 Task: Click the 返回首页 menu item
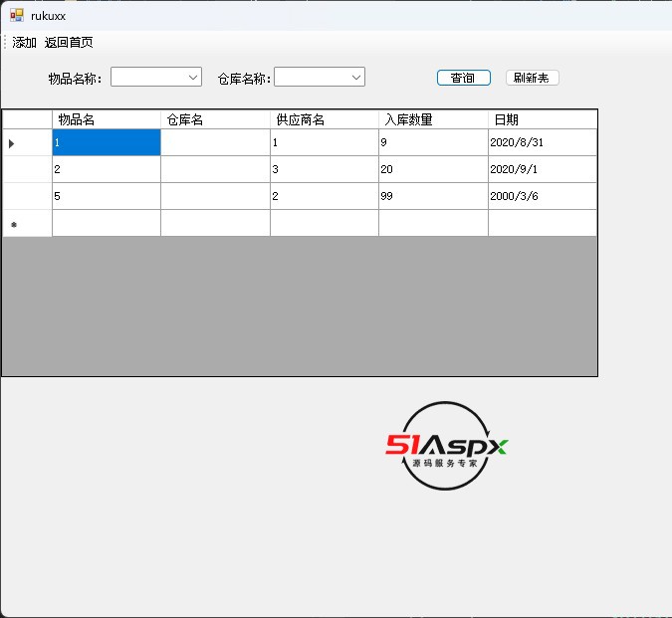pos(69,43)
